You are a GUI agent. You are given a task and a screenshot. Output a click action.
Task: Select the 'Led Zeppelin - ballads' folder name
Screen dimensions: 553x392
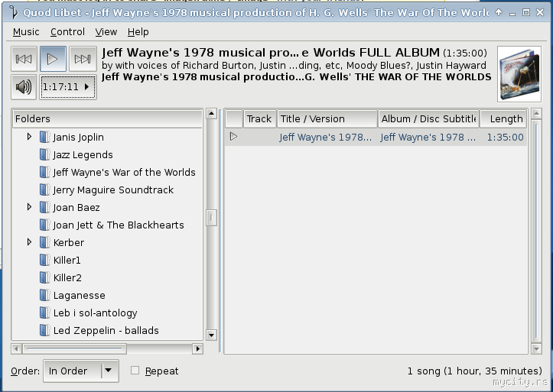[x=106, y=331]
